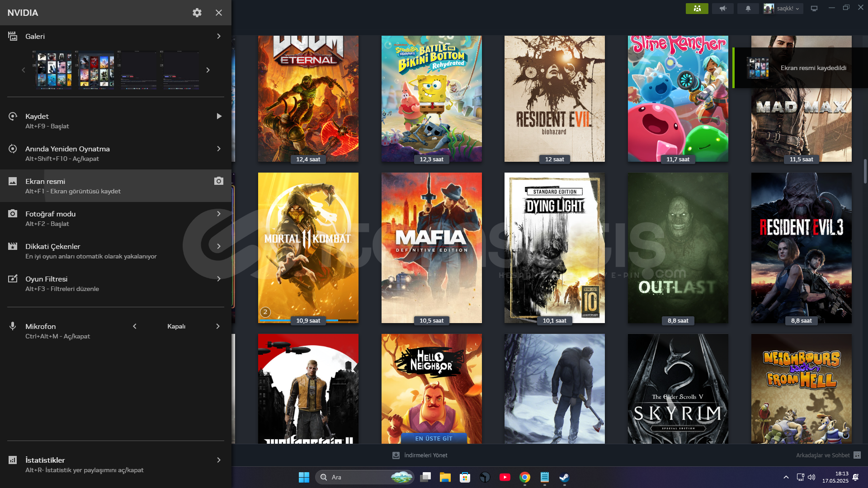Open File Explorer from taskbar
The width and height of the screenshot is (868, 488).
pyautogui.click(x=445, y=477)
